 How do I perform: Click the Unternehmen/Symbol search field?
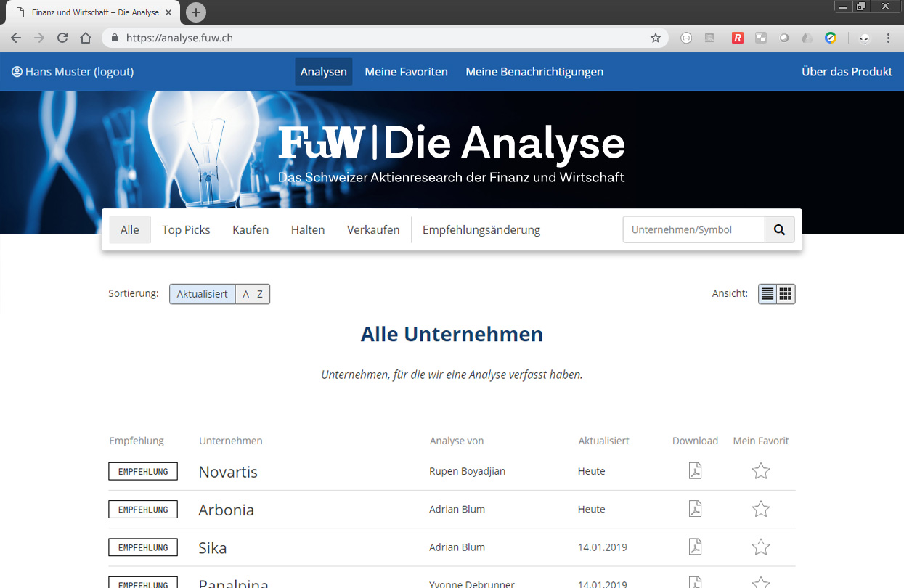point(693,229)
